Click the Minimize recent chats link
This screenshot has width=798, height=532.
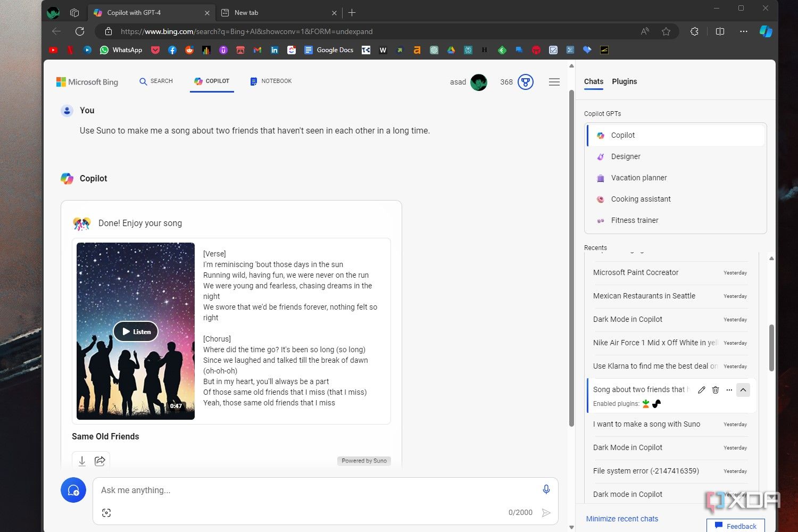coord(622,519)
